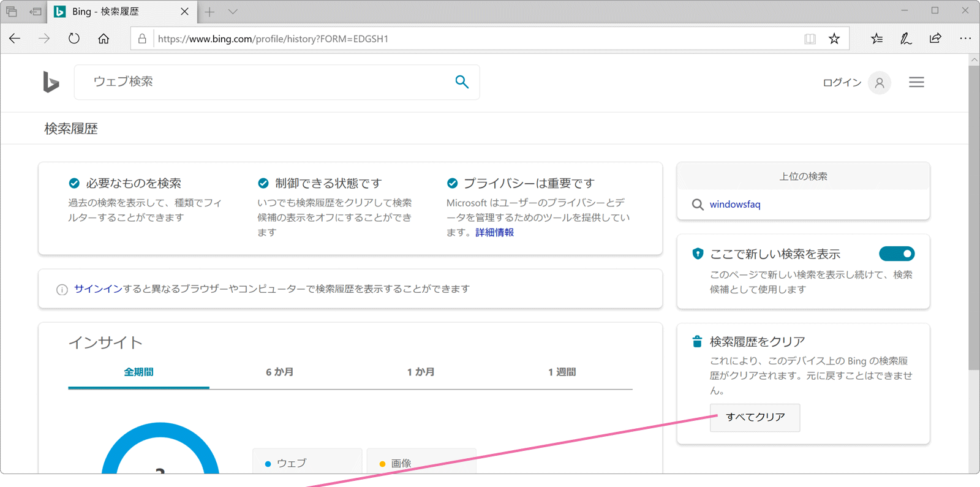Click the blue insights donut chart
980x487 pixels.
pyautogui.click(x=160, y=448)
